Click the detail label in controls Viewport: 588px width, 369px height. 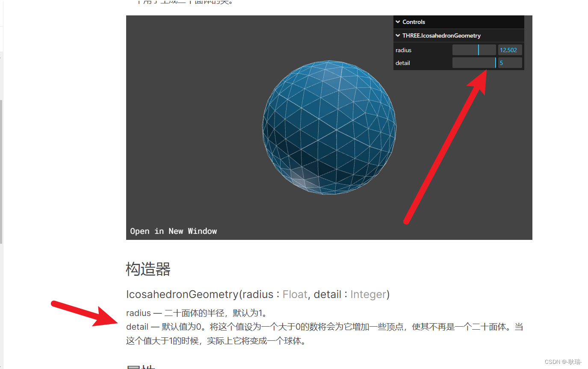(402, 63)
